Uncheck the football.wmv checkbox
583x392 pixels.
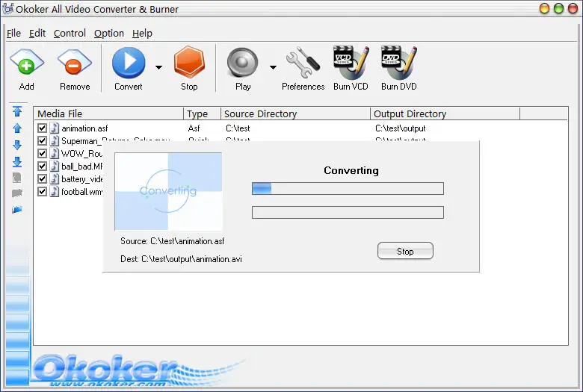42,191
